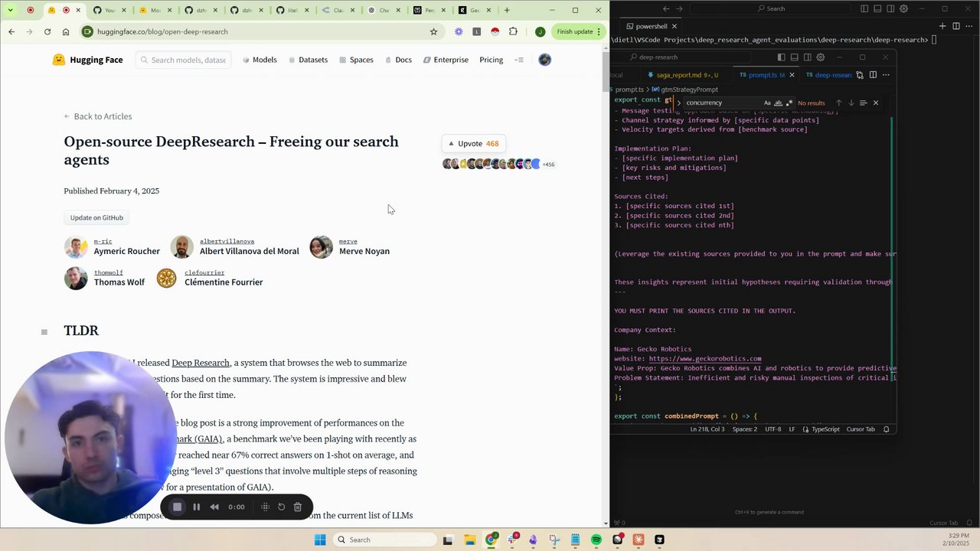Close the VS Code find widget
This screenshot has width=980, height=551.
pos(876,103)
